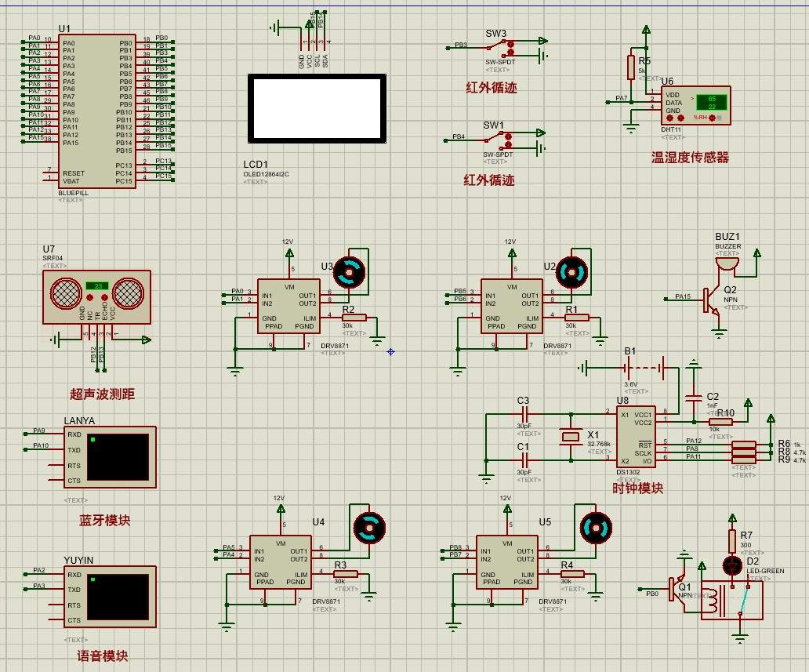
Task: Select the U4 DRV8871 driver chip
Action: coord(280,562)
